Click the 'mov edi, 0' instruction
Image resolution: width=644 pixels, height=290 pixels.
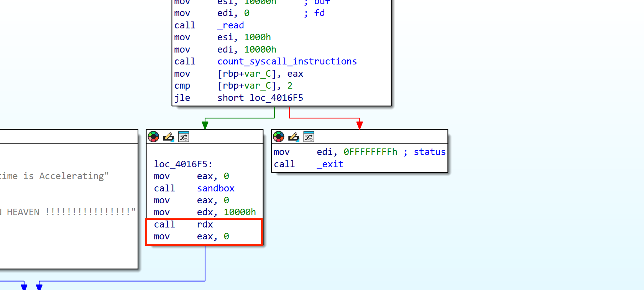(x=212, y=13)
